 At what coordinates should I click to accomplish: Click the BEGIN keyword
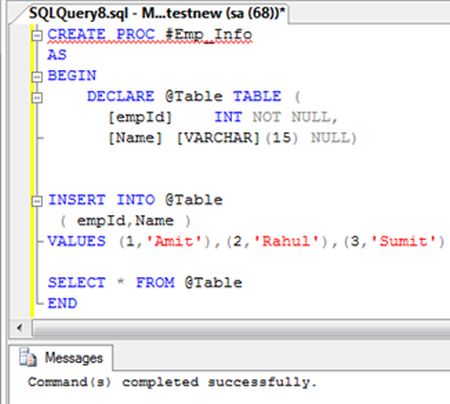(x=72, y=76)
